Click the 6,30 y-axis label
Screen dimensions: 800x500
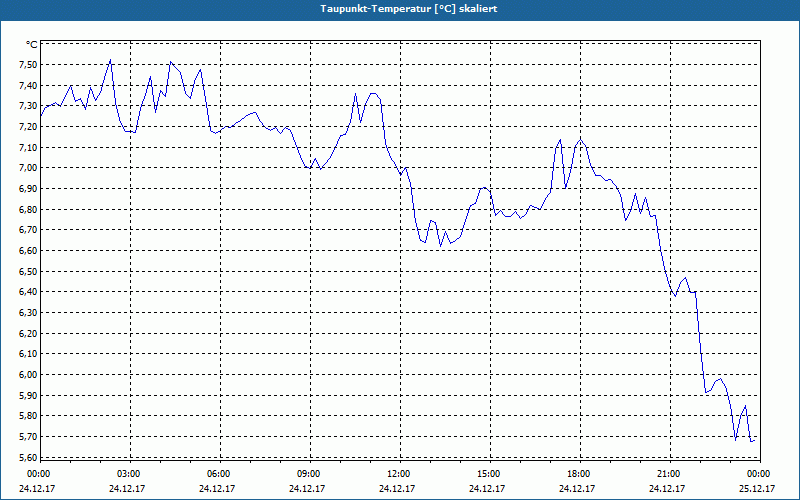(28, 313)
